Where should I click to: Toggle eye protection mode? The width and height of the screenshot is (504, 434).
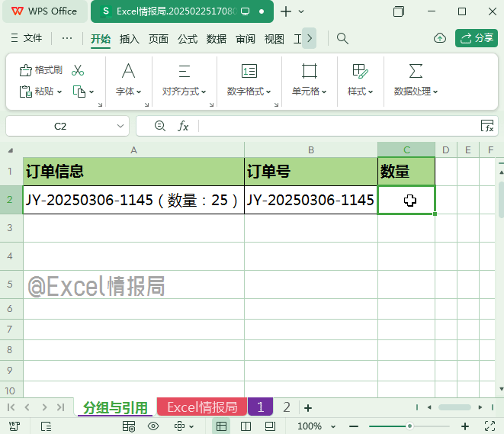[x=153, y=426]
